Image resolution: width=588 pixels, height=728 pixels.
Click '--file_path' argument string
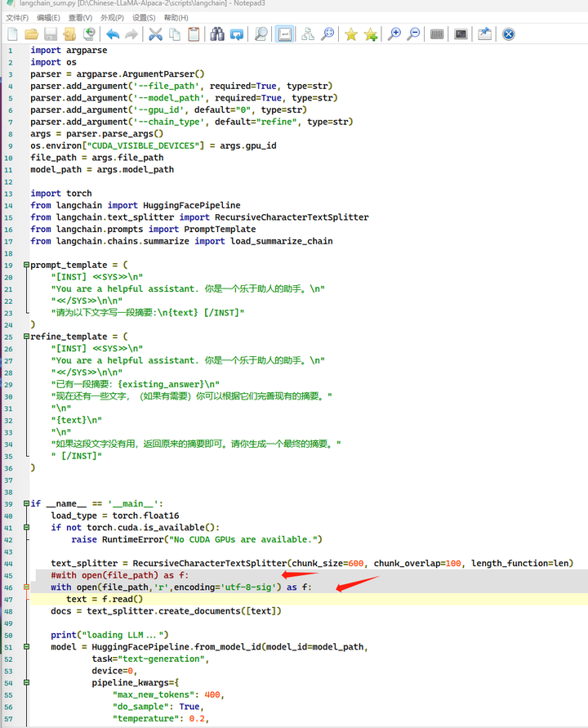point(166,86)
